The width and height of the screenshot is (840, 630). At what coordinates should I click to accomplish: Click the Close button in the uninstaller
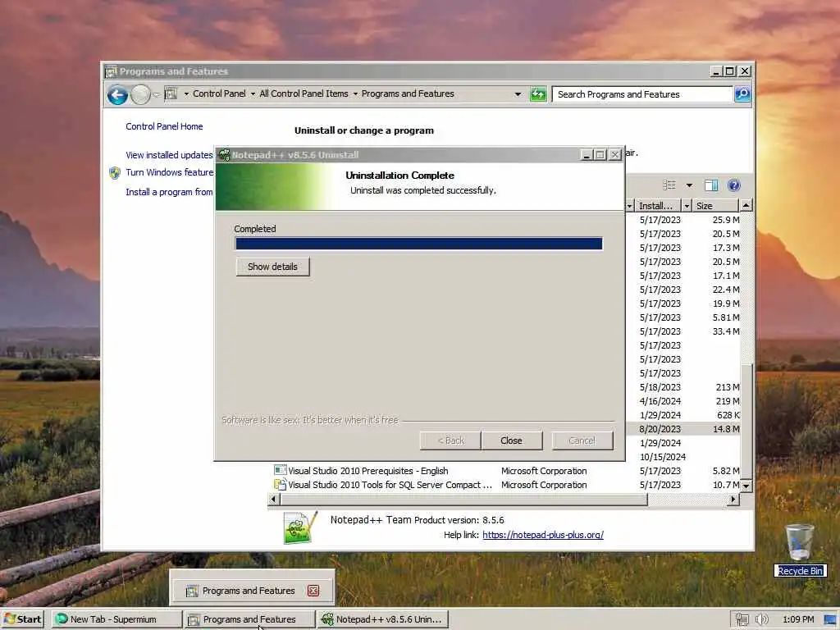pos(512,441)
